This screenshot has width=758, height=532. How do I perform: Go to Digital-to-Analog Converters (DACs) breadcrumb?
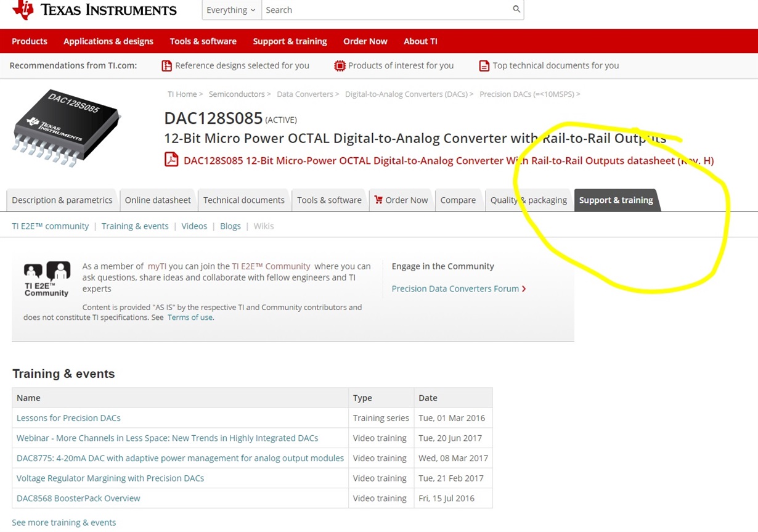click(406, 94)
